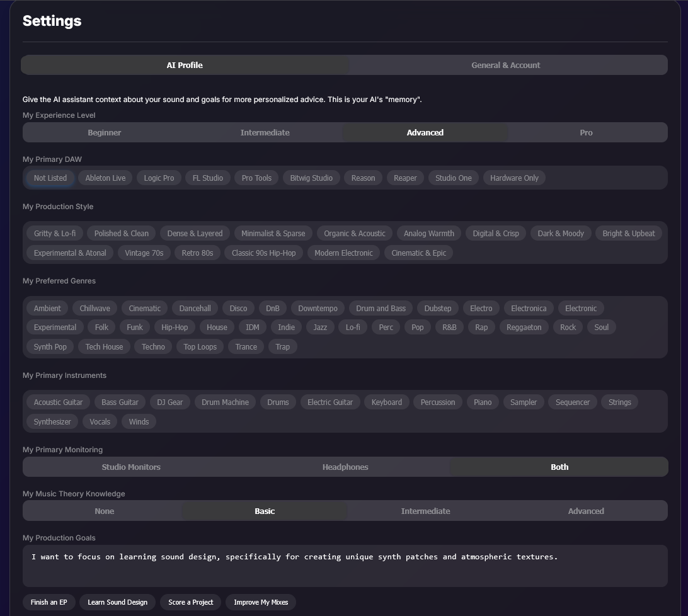Select the AI Profile tab
The height and width of the screenshot is (616, 688).
point(185,64)
